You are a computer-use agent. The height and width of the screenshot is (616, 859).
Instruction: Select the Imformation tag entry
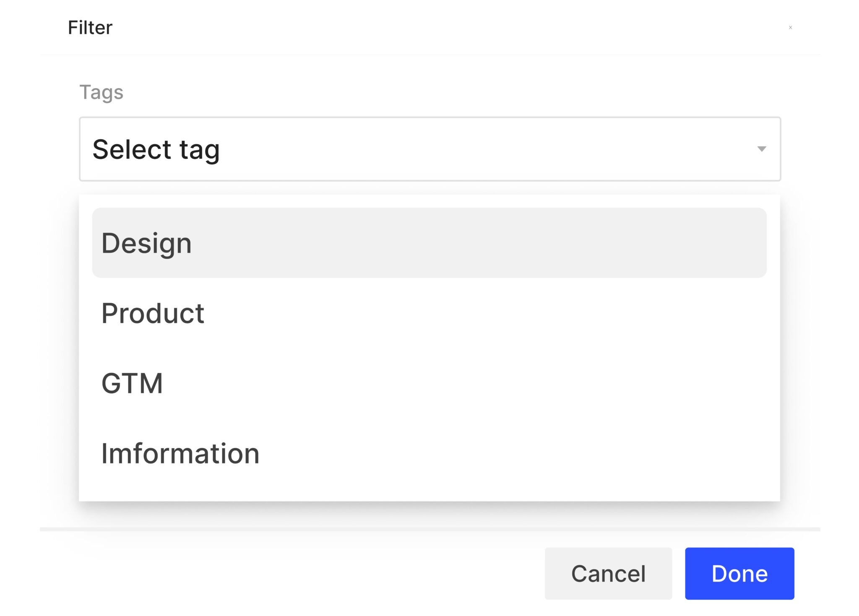pyautogui.click(x=429, y=453)
